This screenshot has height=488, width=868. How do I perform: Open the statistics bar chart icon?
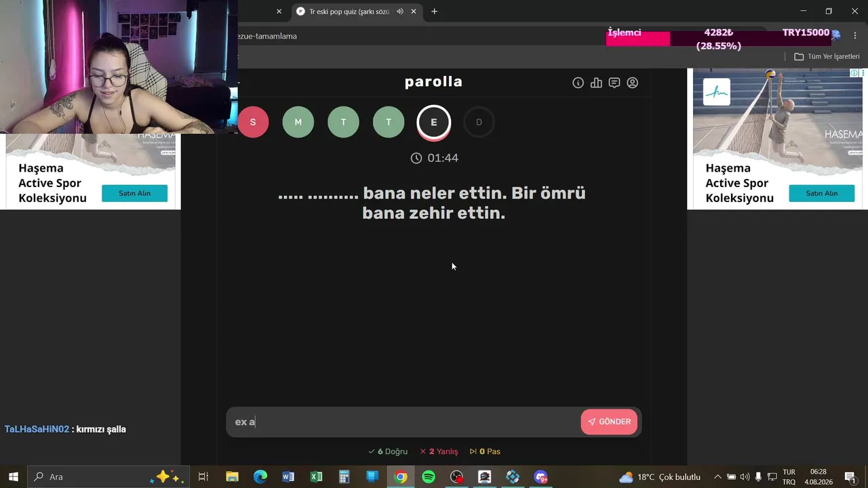(596, 83)
